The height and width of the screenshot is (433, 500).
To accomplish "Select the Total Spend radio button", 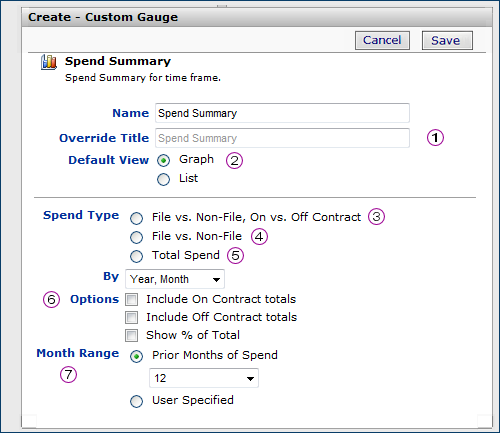I will (136, 256).
